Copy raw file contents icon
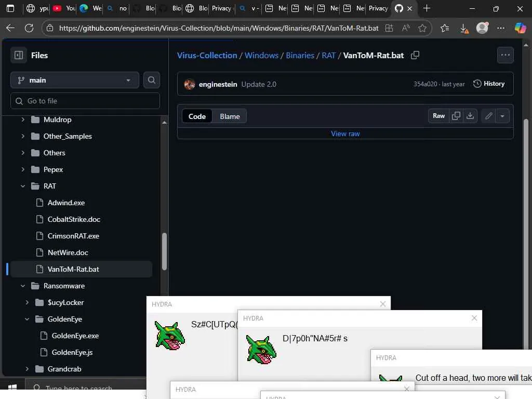The height and width of the screenshot is (399, 532). tap(456, 116)
